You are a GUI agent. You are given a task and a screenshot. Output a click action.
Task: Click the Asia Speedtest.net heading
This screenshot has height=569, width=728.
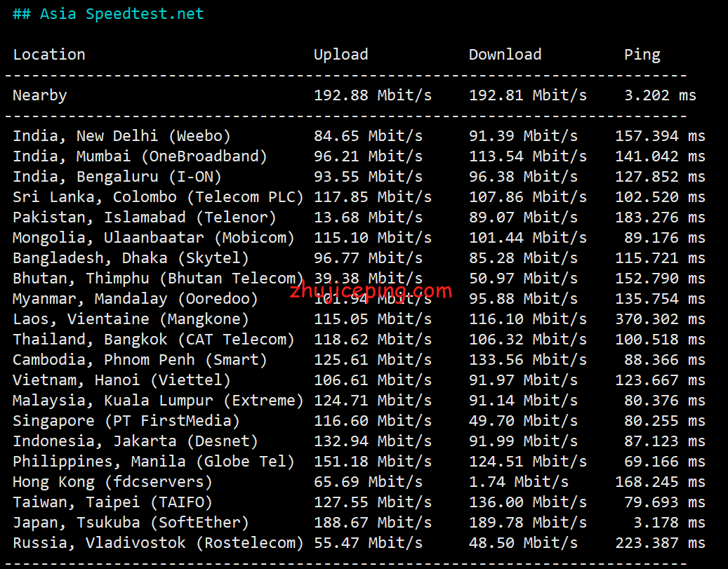(108, 14)
